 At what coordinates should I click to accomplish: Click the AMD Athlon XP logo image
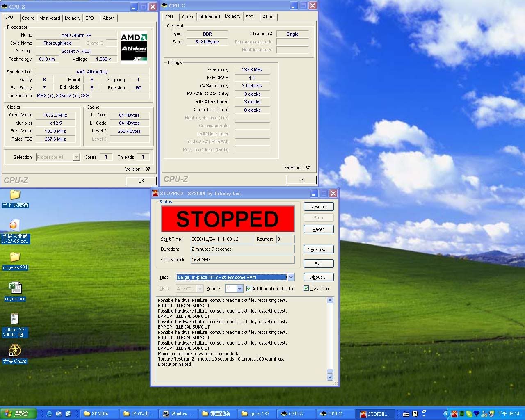tap(134, 46)
